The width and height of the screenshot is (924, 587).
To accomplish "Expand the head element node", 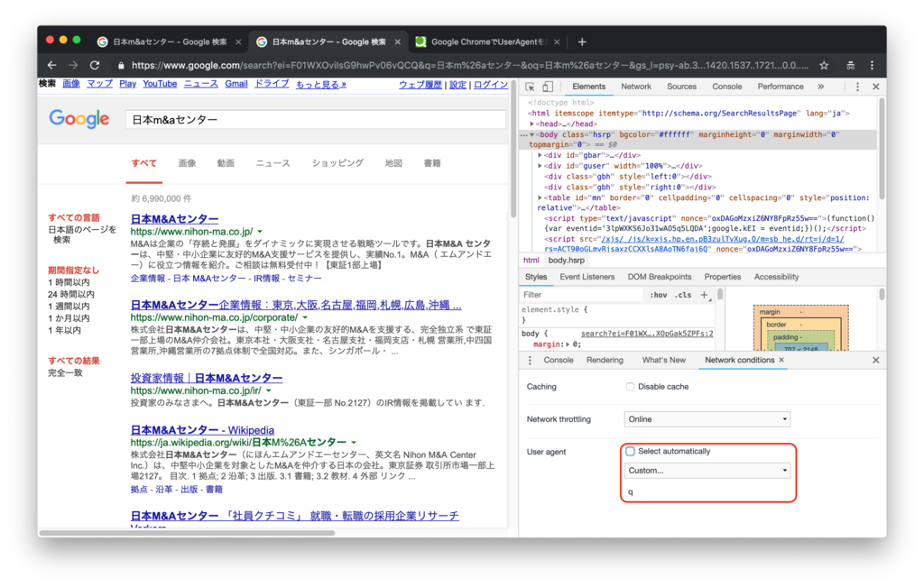I will click(x=531, y=124).
